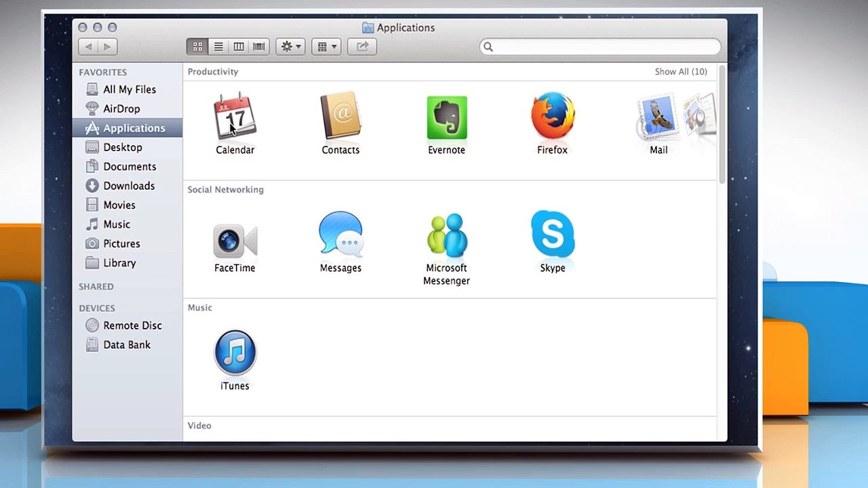Image resolution: width=868 pixels, height=488 pixels.
Task: Select Applications in sidebar
Action: (x=127, y=128)
